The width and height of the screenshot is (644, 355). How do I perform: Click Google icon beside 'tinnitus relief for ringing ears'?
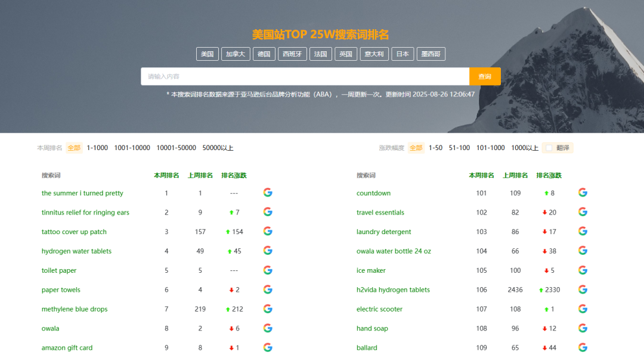[x=268, y=212]
